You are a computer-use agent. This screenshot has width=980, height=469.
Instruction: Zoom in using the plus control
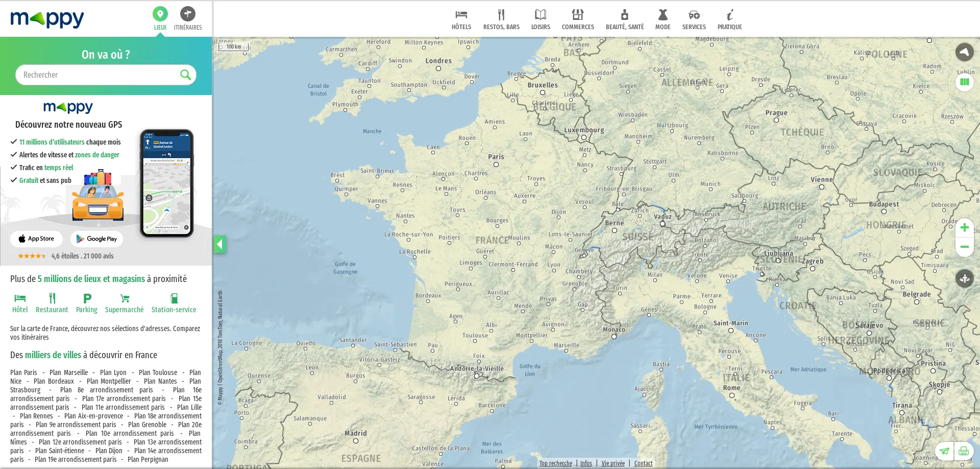click(x=965, y=228)
